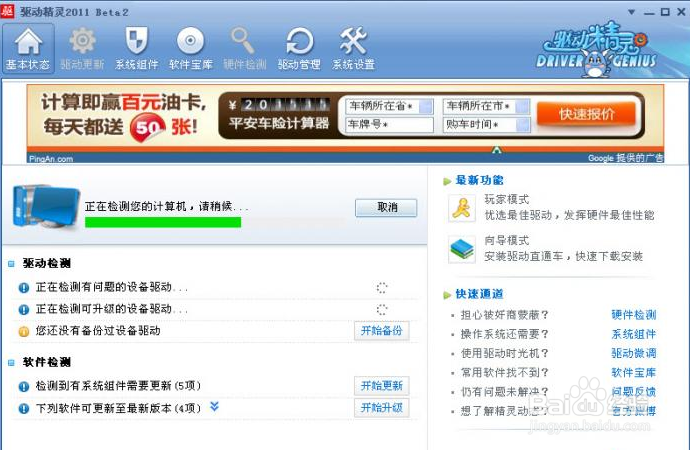Open 问题反馈 quick link
Viewport: 690px width, 450px height.
[x=634, y=391]
